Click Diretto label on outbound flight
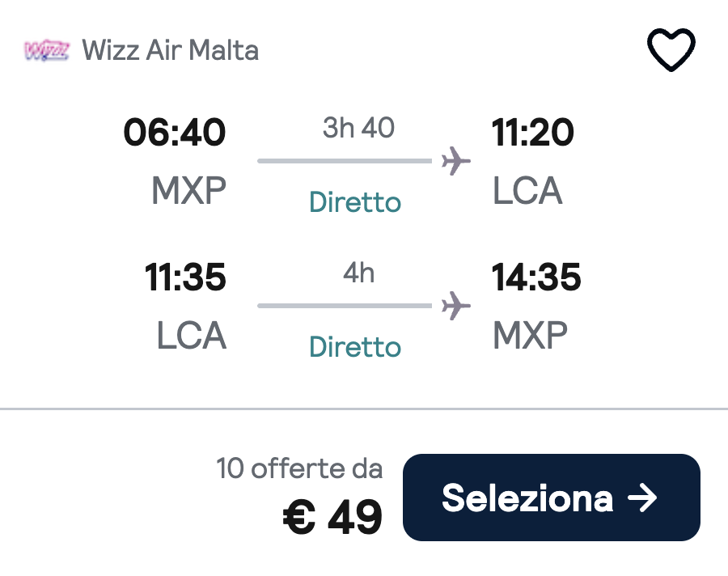Image resolution: width=728 pixels, height=576 pixels. (x=354, y=202)
